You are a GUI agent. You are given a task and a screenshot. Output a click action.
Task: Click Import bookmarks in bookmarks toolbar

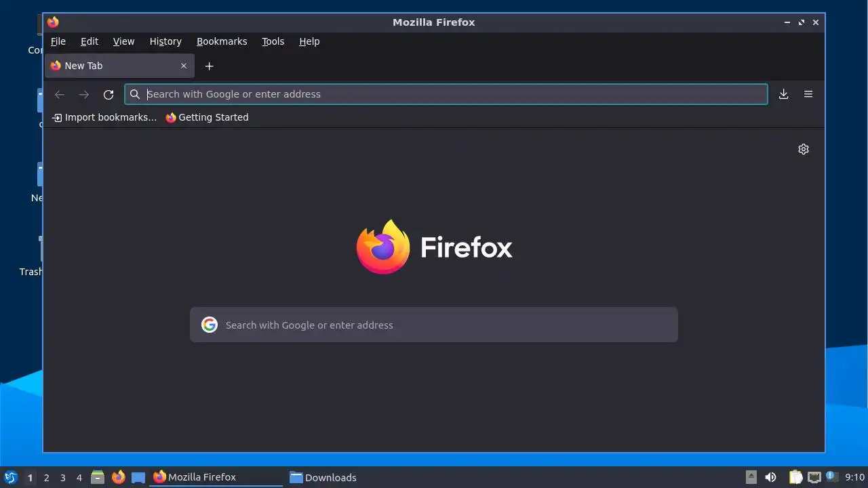(x=104, y=117)
